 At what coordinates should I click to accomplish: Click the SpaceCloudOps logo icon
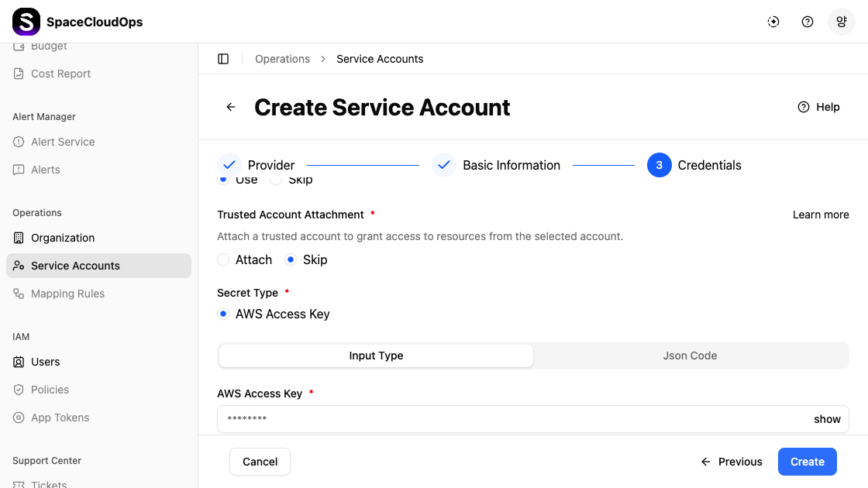pos(26,22)
